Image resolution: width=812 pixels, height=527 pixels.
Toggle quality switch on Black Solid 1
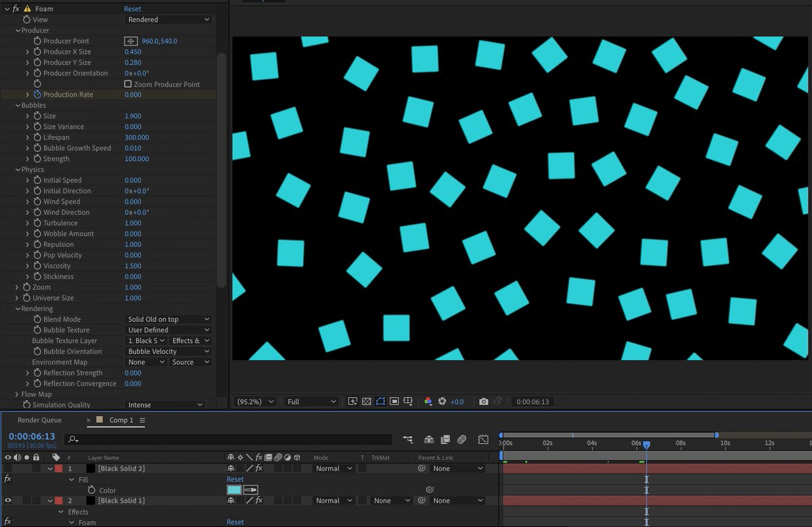pos(249,501)
